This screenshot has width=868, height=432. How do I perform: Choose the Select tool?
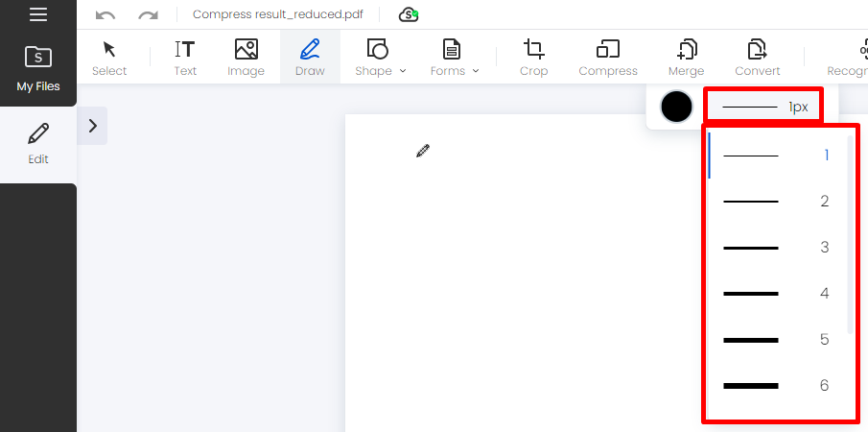(109, 58)
